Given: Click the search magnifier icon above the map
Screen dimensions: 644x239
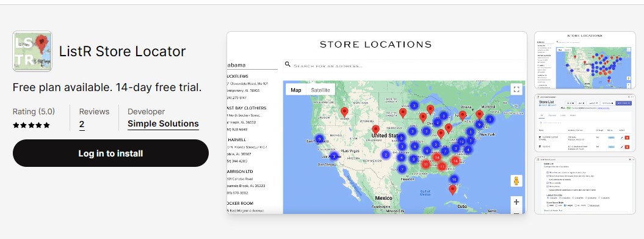Looking at the screenshot, I should coord(288,65).
